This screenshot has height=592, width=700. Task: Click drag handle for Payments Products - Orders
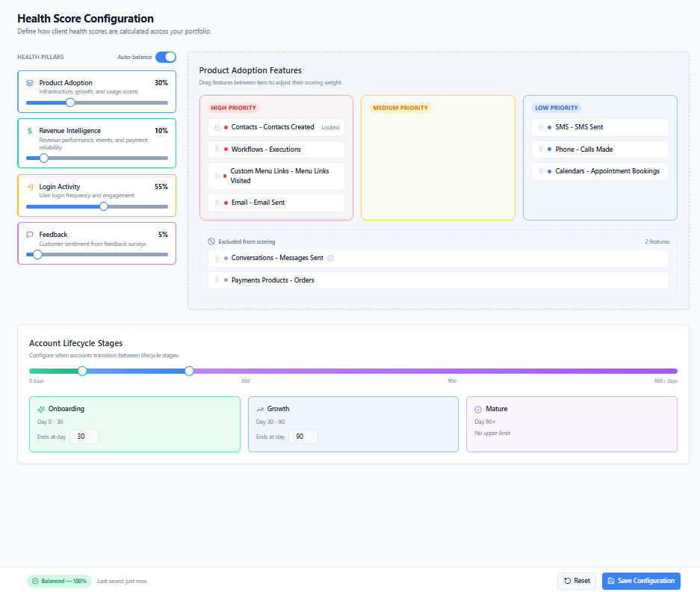coord(217,280)
